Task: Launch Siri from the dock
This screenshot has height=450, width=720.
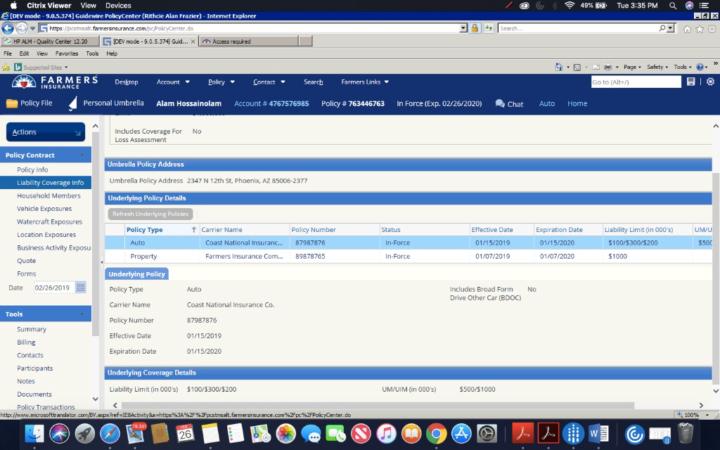Action: [x=59, y=433]
